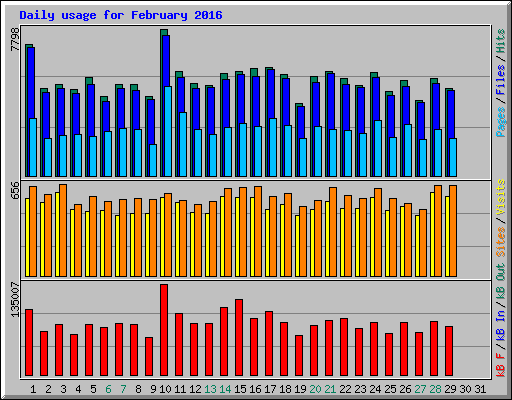This screenshot has width=512, height=400.
Task: Click the cyan pages bar for day 17
Action: (x=273, y=147)
